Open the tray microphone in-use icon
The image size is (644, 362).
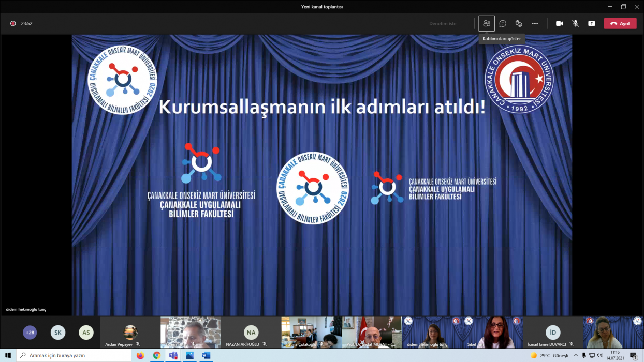tap(584, 355)
